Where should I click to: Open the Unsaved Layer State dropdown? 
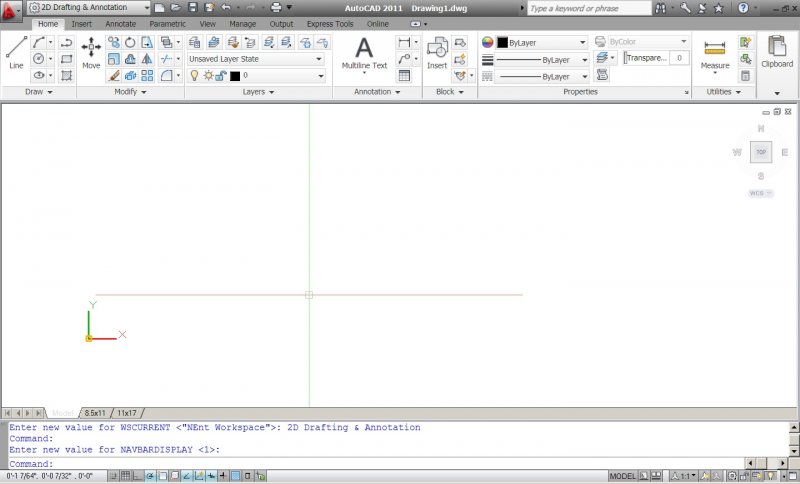click(x=256, y=59)
